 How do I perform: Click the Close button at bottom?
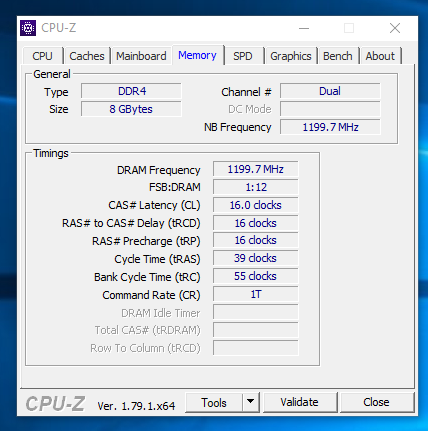point(376,402)
